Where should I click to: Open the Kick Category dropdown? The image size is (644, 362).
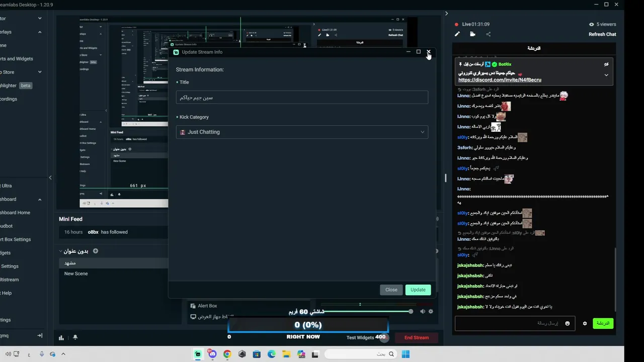point(302,132)
